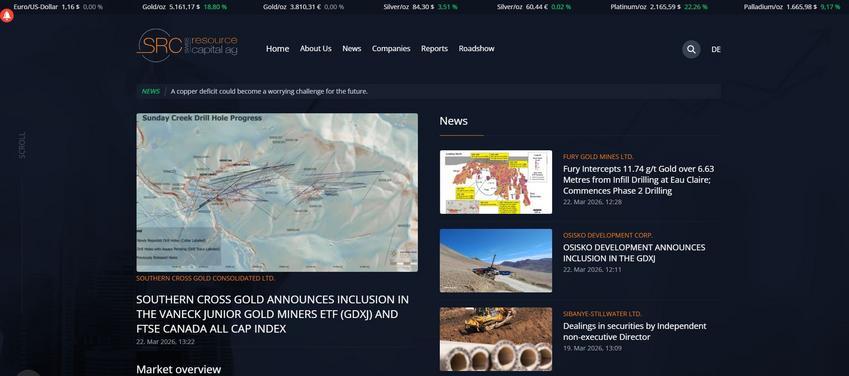Click the Euro/US-Dollar ticker entry
Screen dimensions: 849x376
click(58, 7)
